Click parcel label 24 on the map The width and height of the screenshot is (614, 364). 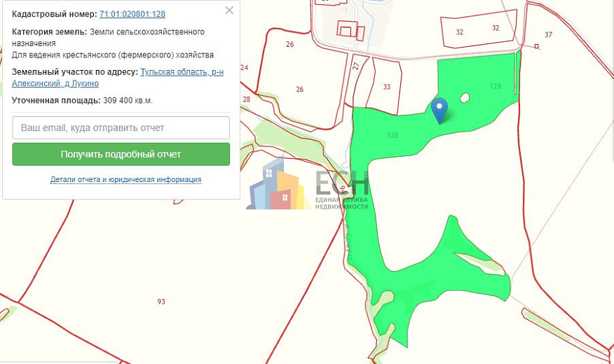click(244, 68)
